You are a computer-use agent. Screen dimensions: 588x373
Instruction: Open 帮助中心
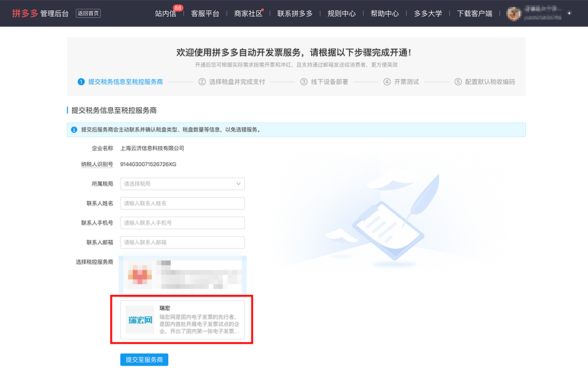pyautogui.click(x=385, y=14)
